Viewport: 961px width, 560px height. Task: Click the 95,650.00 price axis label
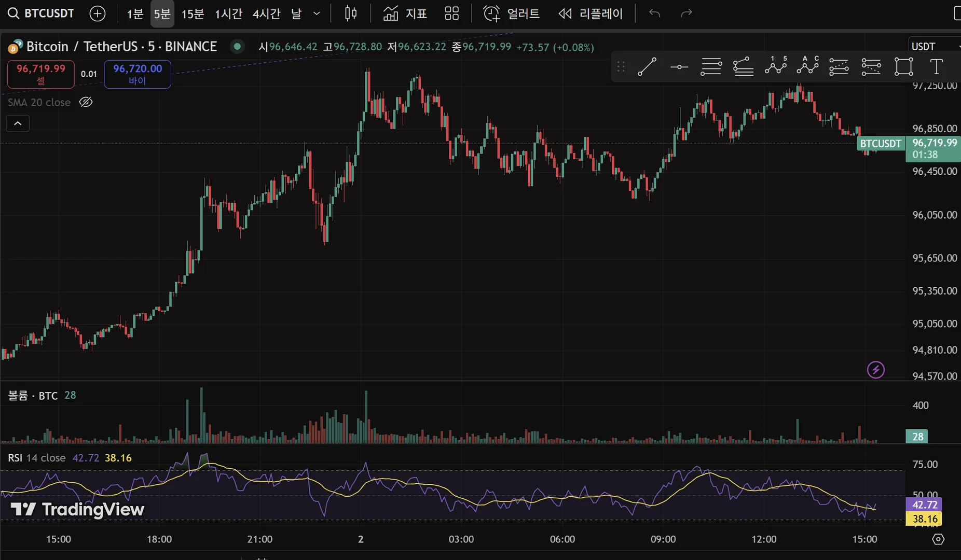click(x=935, y=258)
